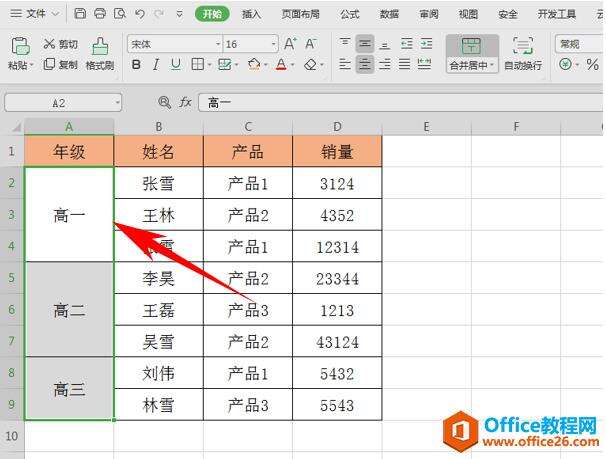Expand the Paste (粘贴) dropdown arrow
Screen dimensions: 606x459
(31, 65)
